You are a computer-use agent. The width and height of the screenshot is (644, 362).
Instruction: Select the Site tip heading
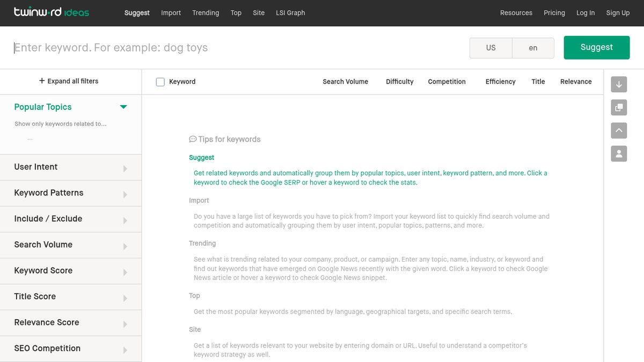click(195, 329)
